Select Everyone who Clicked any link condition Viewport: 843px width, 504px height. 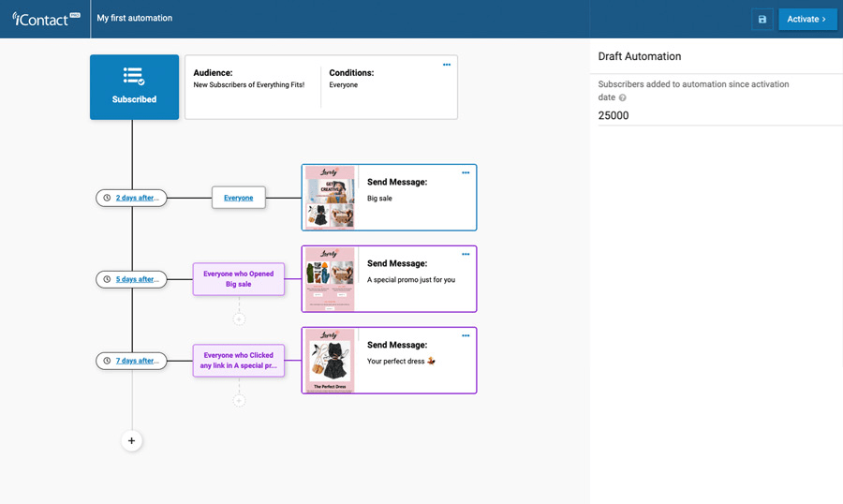click(x=238, y=361)
